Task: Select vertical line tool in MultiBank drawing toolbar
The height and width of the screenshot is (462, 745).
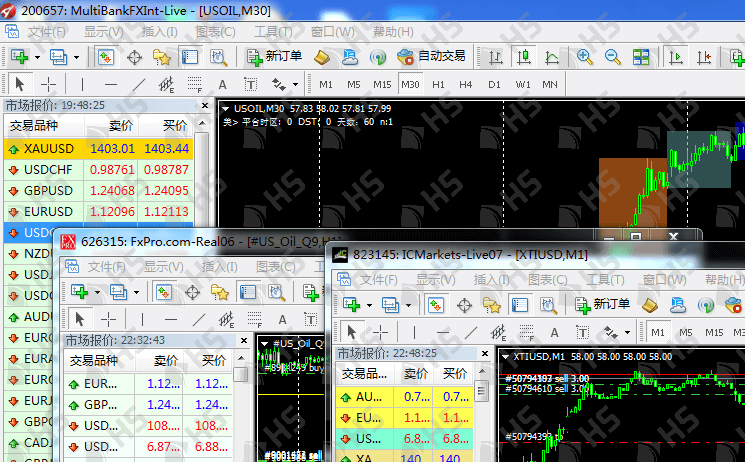Action: (x=82, y=85)
